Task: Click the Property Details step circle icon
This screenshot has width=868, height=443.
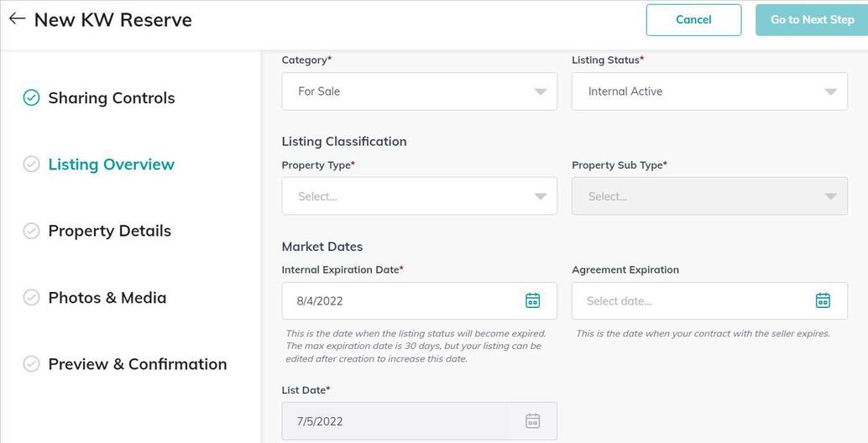Action: click(31, 231)
